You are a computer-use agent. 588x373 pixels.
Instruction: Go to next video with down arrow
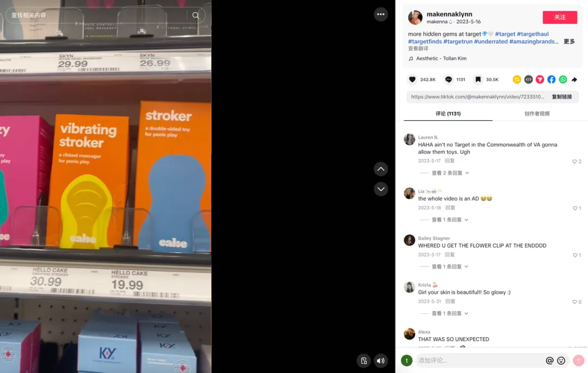(381, 189)
